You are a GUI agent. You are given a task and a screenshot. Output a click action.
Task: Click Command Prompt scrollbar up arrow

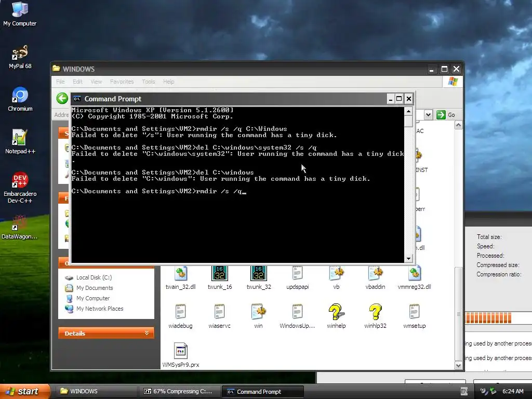pos(408,111)
